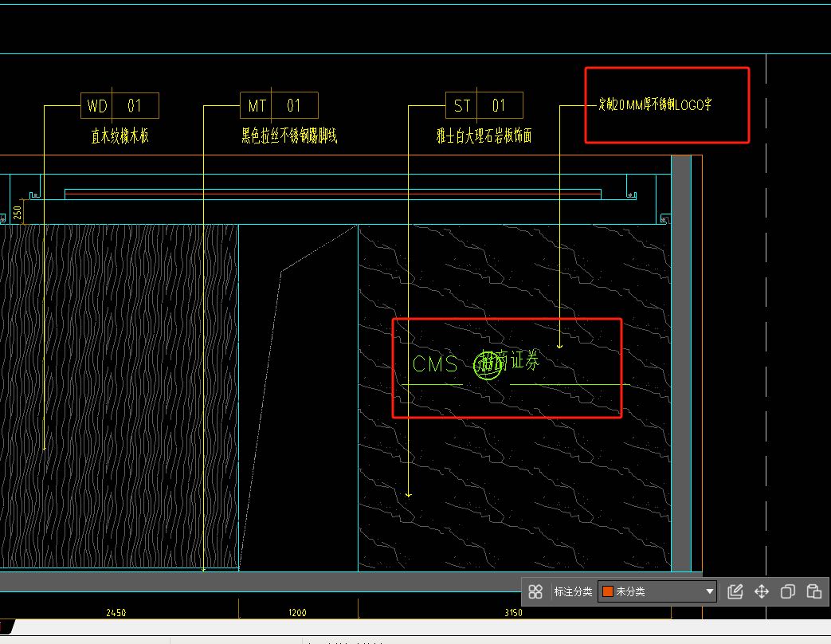This screenshot has width=831, height=644.
Task: Open the 未分类 category dropdown
Action: click(657, 591)
